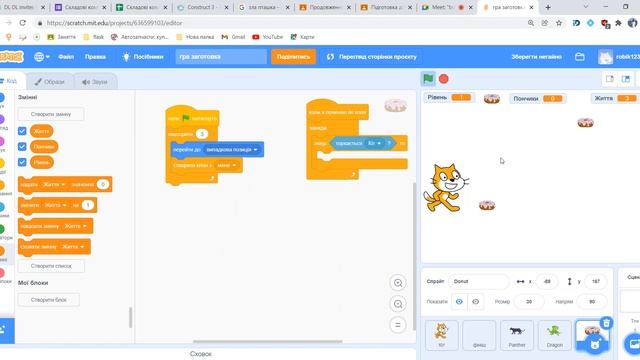Viewport: 640px width, 360px height.
Task: Open випадкова позиція dropdown in script
Action: tap(232, 150)
